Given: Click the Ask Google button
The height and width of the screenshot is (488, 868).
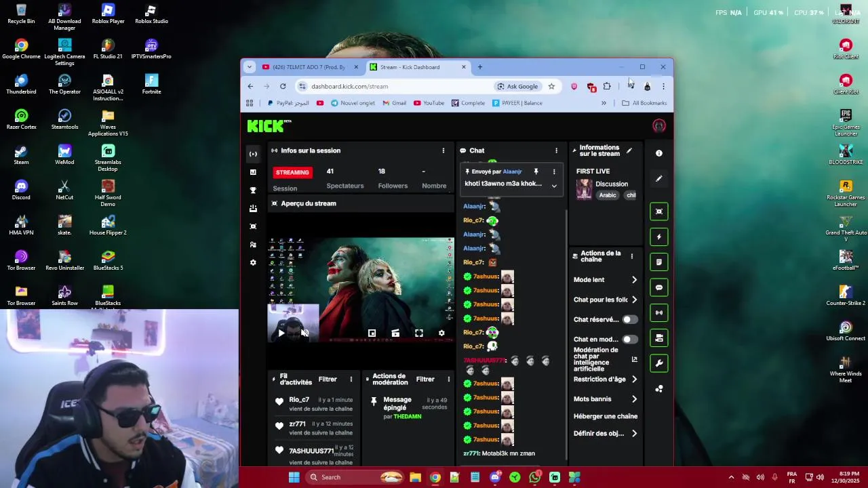Looking at the screenshot, I should click(x=517, y=86).
